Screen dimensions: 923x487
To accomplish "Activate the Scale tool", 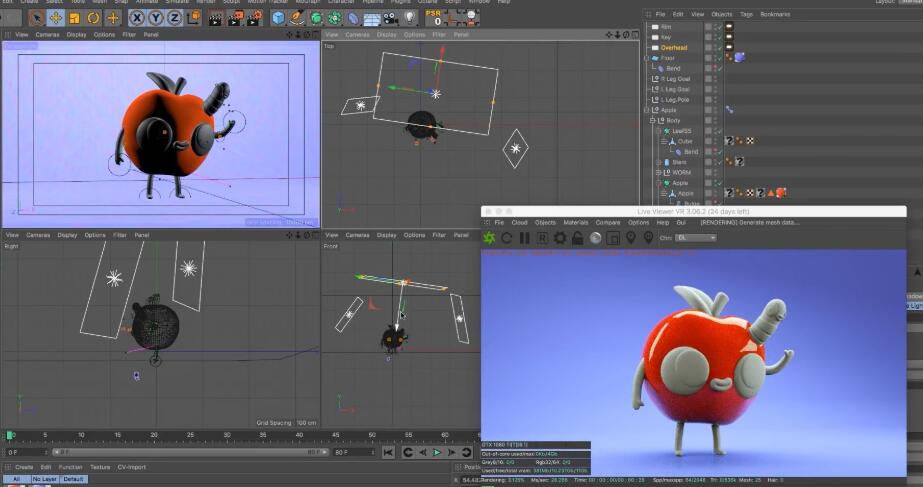I will coord(74,18).
